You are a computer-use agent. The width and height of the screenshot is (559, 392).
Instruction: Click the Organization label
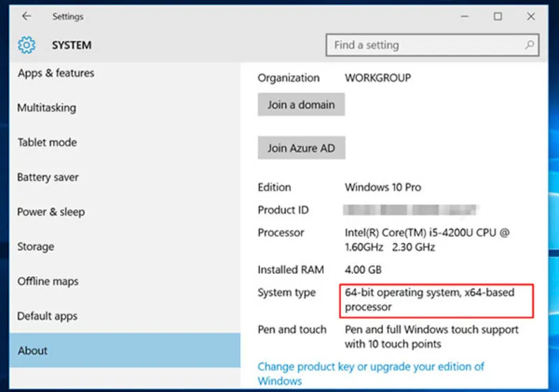pos(289,78)
